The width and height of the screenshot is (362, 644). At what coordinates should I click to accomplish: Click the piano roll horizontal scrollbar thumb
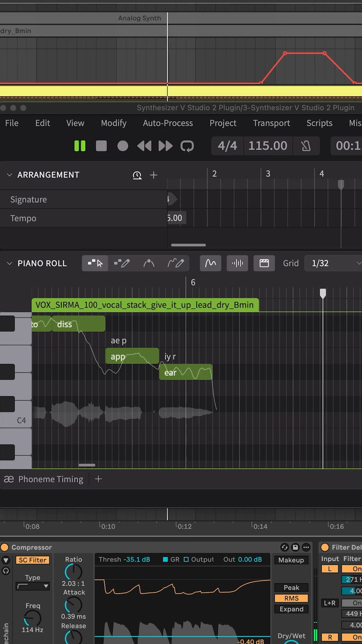tap(87, 465)
